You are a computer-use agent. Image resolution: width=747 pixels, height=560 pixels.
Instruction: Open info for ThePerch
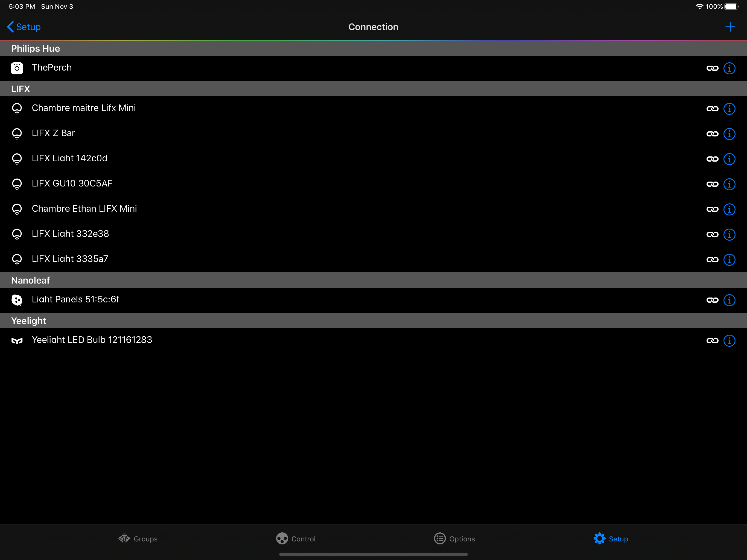[730, 68]
